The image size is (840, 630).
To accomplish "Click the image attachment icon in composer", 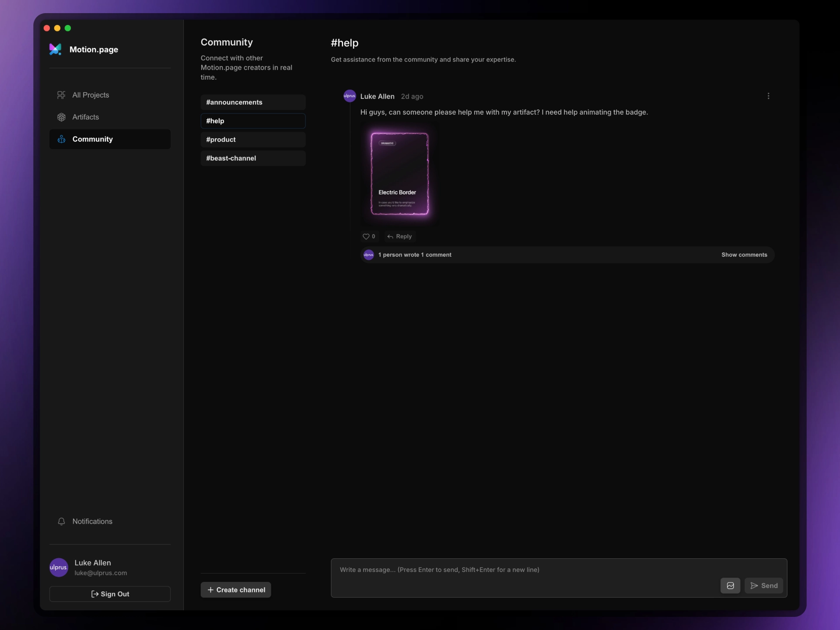I will [730, 586].
